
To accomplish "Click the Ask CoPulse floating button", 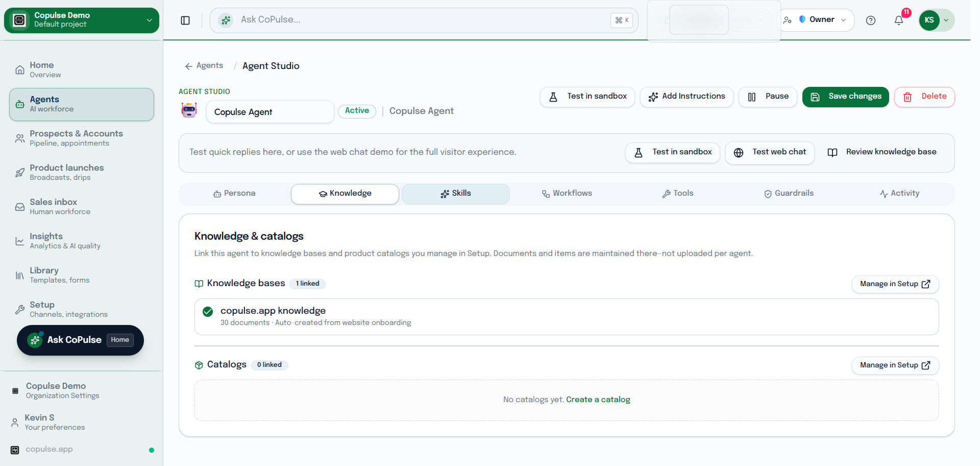I will (80, 340).
